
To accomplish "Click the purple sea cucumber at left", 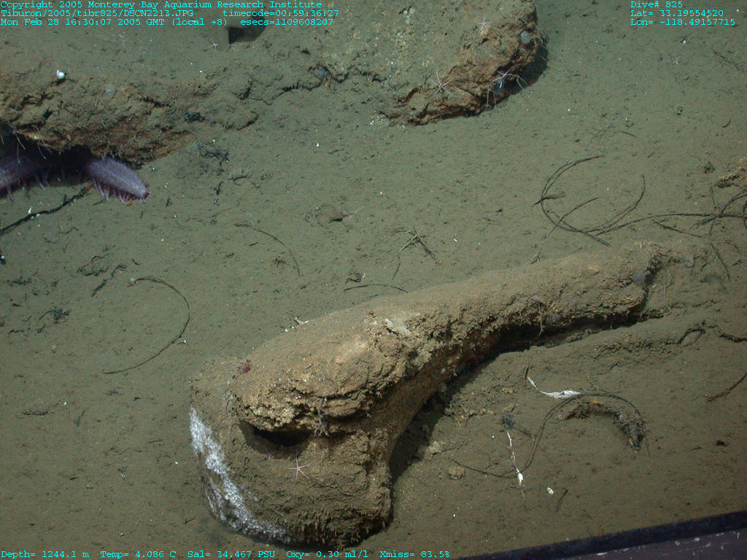I will pyautogui.click(x=115, y=180).
